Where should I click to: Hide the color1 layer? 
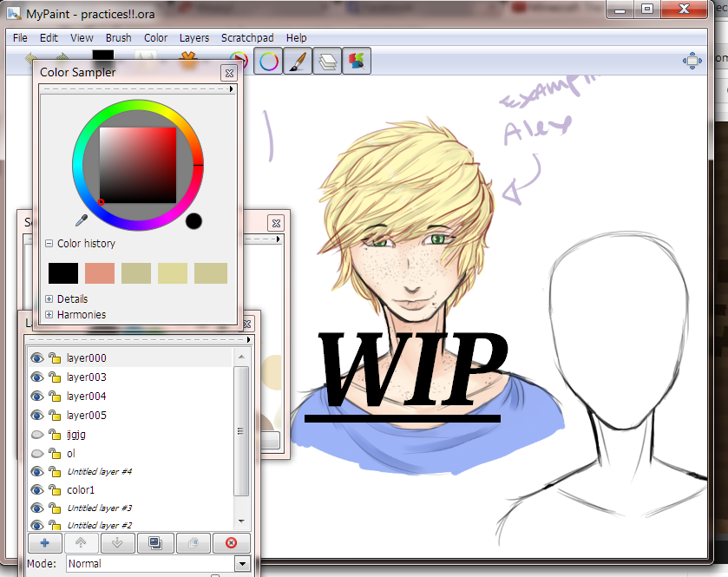37,489
